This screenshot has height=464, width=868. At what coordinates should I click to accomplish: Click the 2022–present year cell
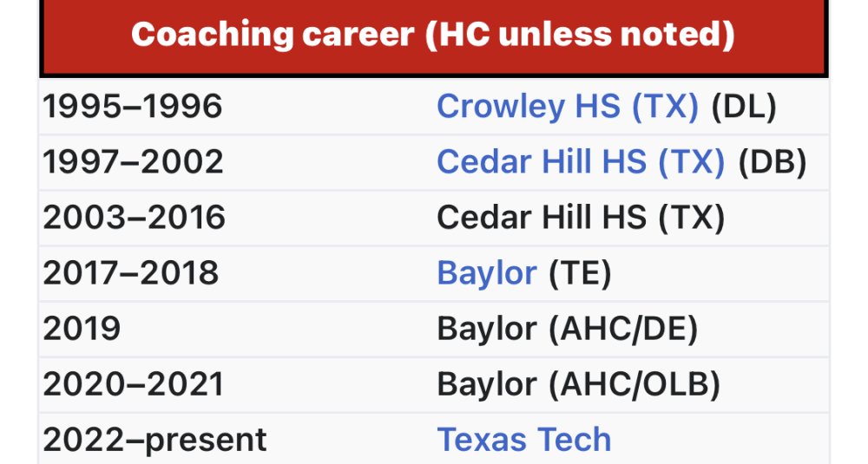point(155,441)
